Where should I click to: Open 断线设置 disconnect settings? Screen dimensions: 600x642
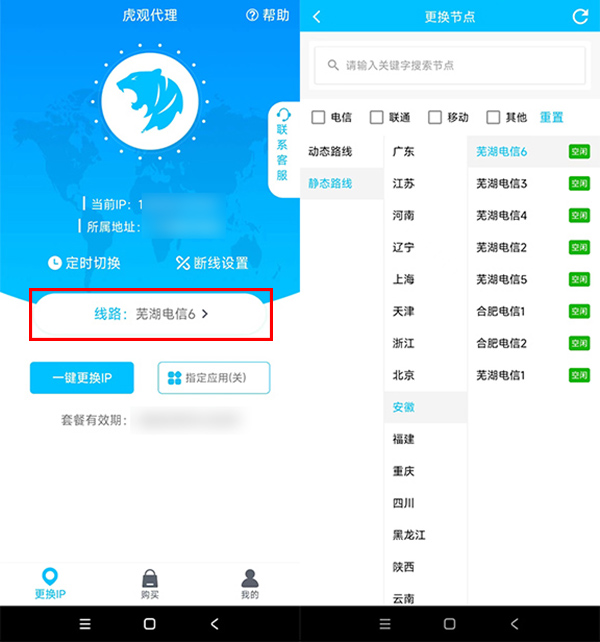[x=212, y=263]
